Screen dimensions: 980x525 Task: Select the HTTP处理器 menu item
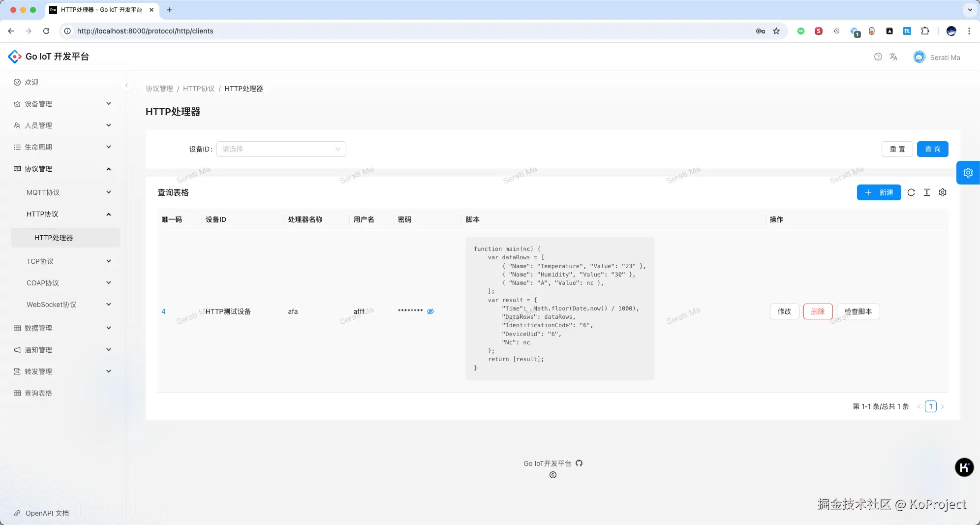coord(65,238)
